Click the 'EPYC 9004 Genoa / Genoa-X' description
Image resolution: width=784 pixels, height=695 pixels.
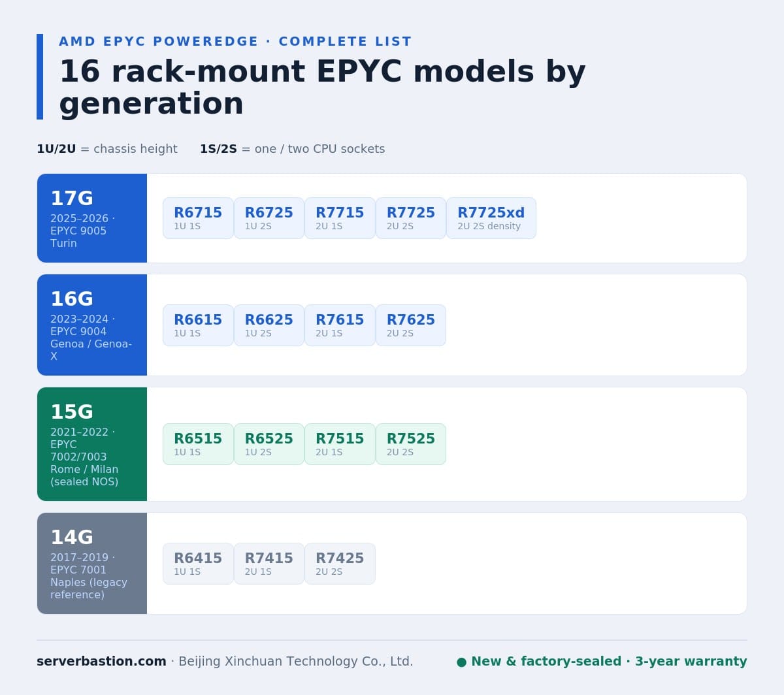(x=91, y=344)
